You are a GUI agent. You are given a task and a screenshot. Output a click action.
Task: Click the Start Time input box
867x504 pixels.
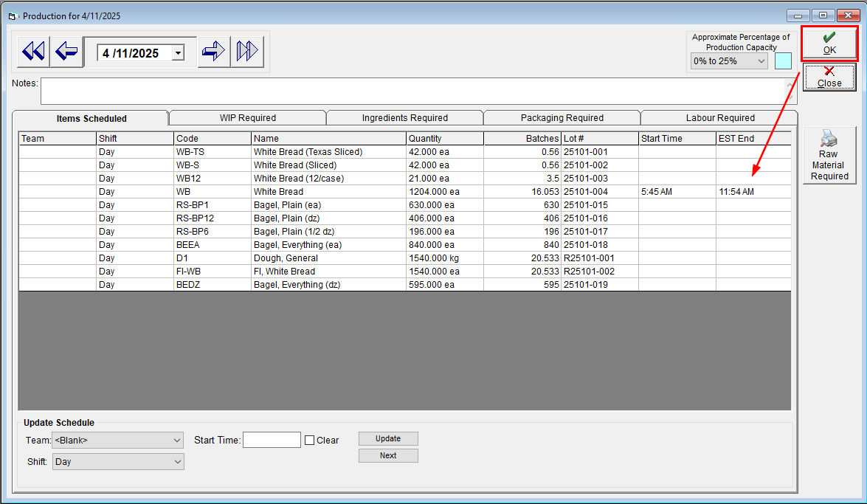[x=272, y=440]
